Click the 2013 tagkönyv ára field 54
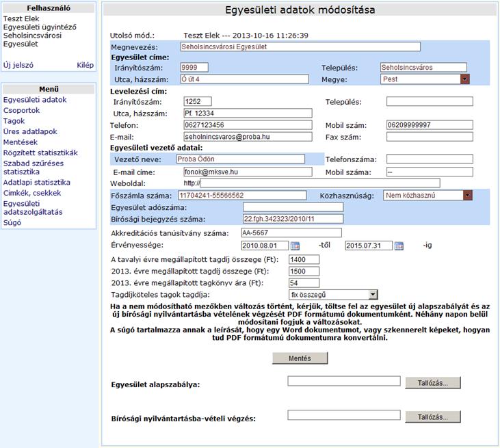Image resolution: width=500 pixels, height=448 pixels. (x=304, y=283)
